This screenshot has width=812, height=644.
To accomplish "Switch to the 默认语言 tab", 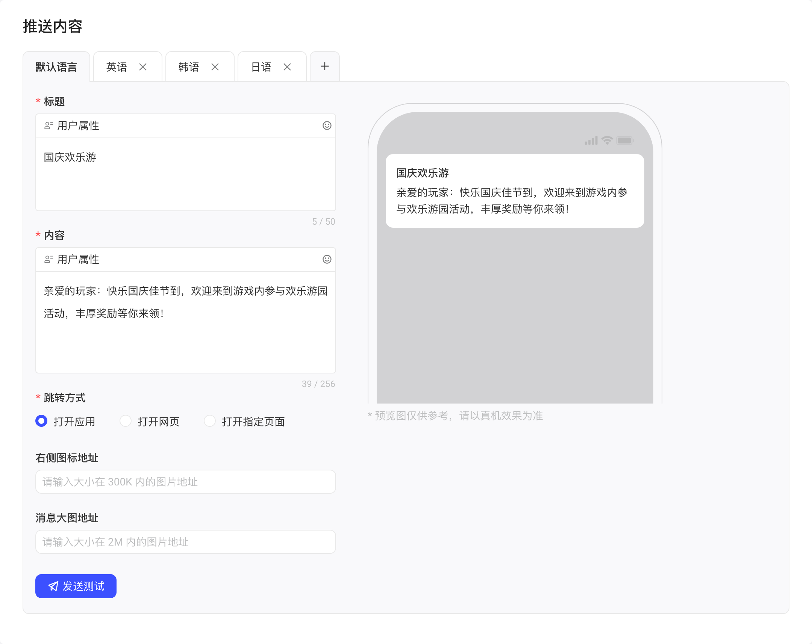I will 56,67.
